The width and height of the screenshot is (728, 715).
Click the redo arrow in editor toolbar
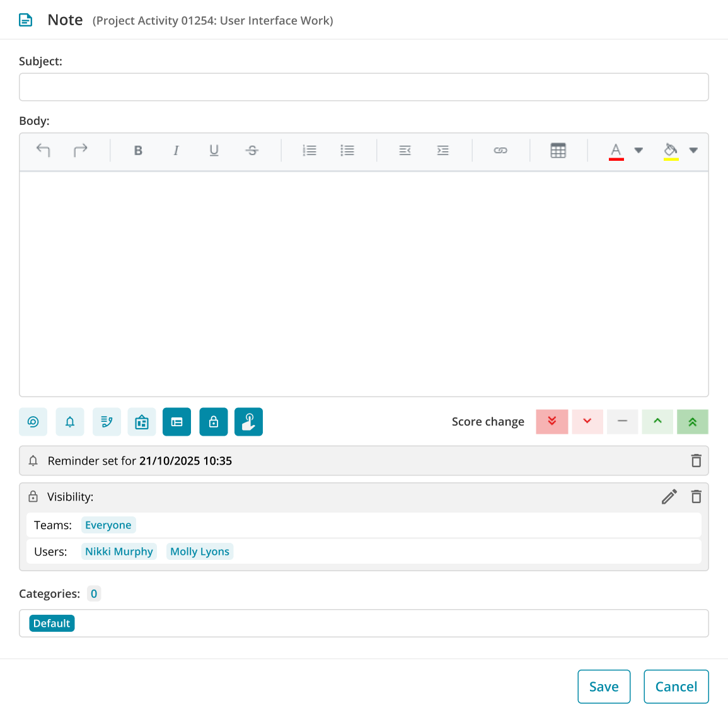(x=81, y=150)
